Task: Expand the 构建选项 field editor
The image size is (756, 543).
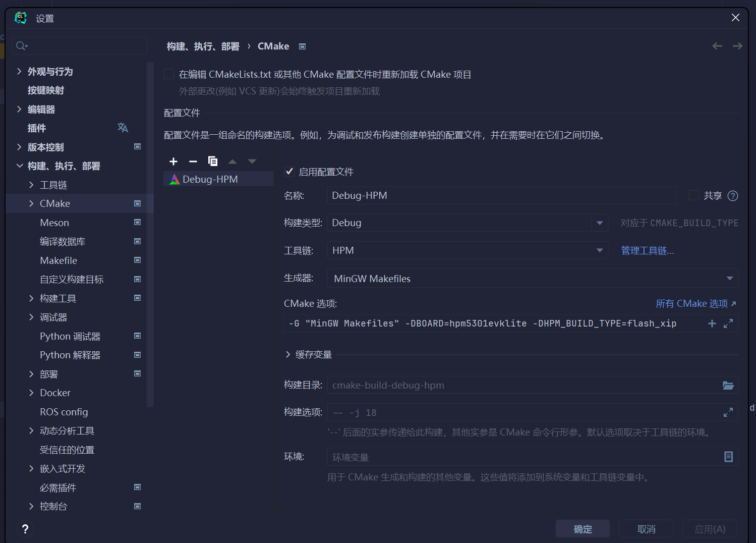Action: [x=728, y=412]
